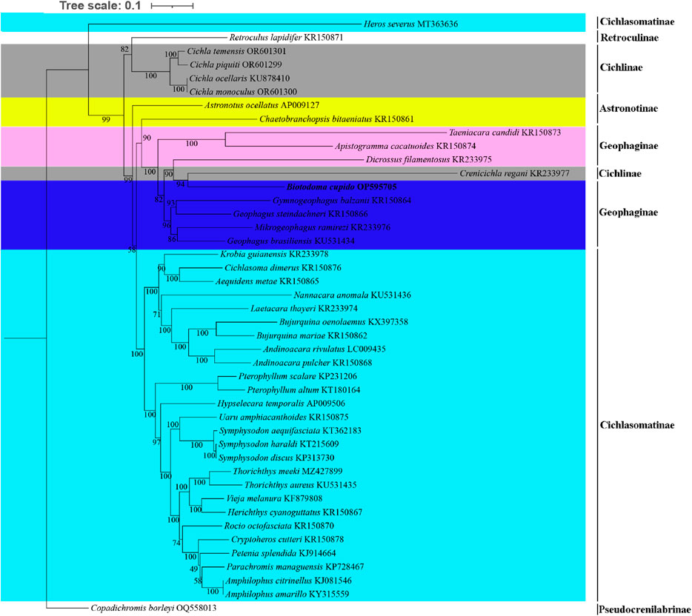The image size is (692, 616).
Task: Click Dicrossus filamentosus KR233975 label
Action: (428, 159)
